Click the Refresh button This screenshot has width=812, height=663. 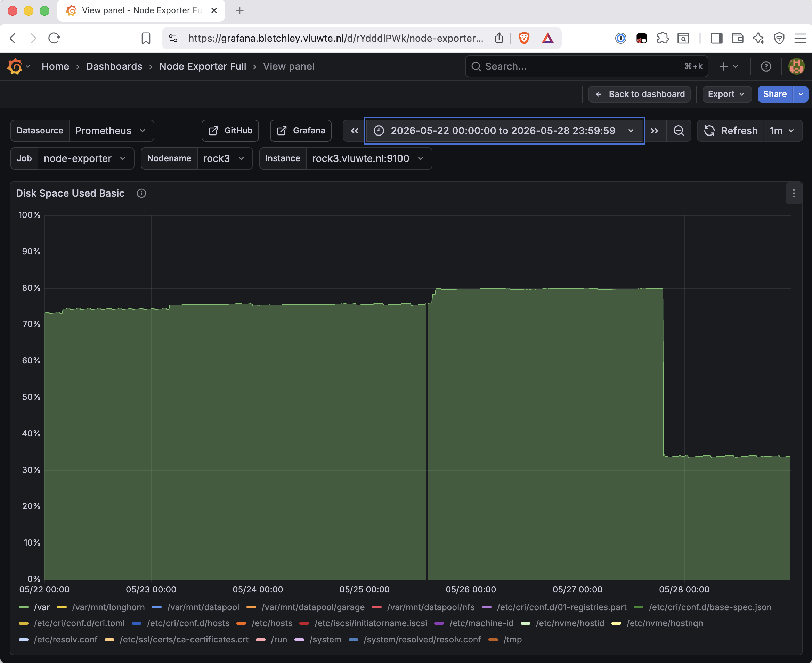click(x=731, y=131)
